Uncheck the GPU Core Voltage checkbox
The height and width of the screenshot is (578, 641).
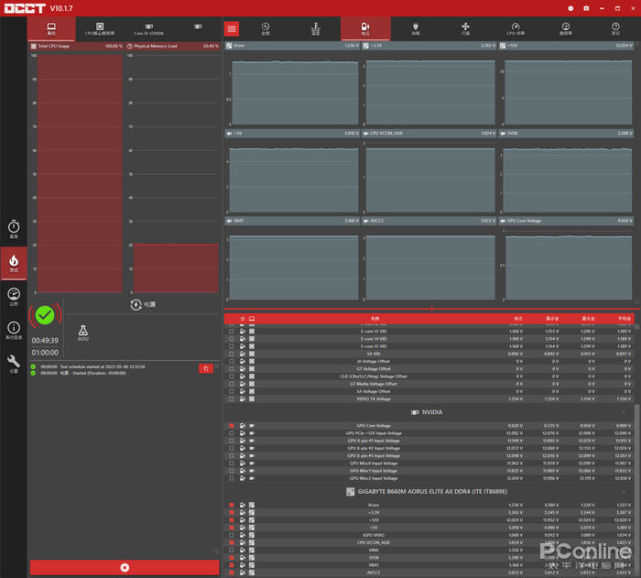coord(232,426)
